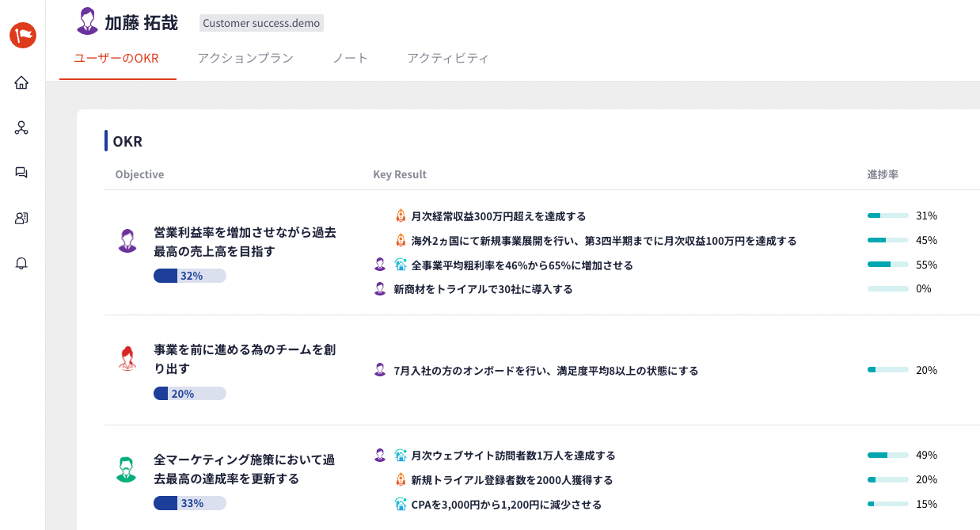Screen dimensions: 980x530
Task: Click the 0% key result progress bar
Action: pyautogui.click(x=887, y=288)
